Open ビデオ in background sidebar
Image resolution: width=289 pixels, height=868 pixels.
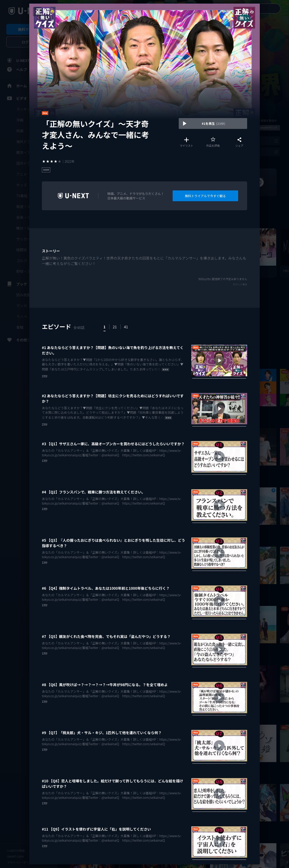point(22,98)
